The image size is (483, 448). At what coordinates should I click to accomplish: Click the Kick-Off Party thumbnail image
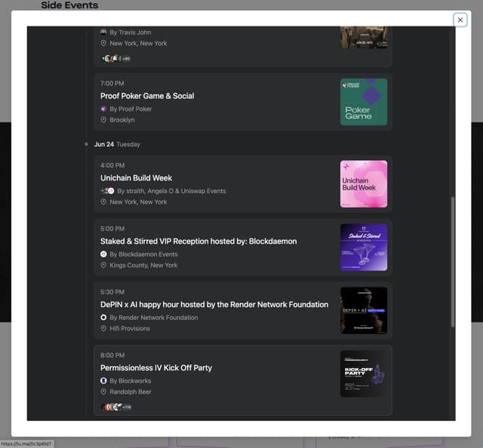pyautogui.click(x=364, y=374)
